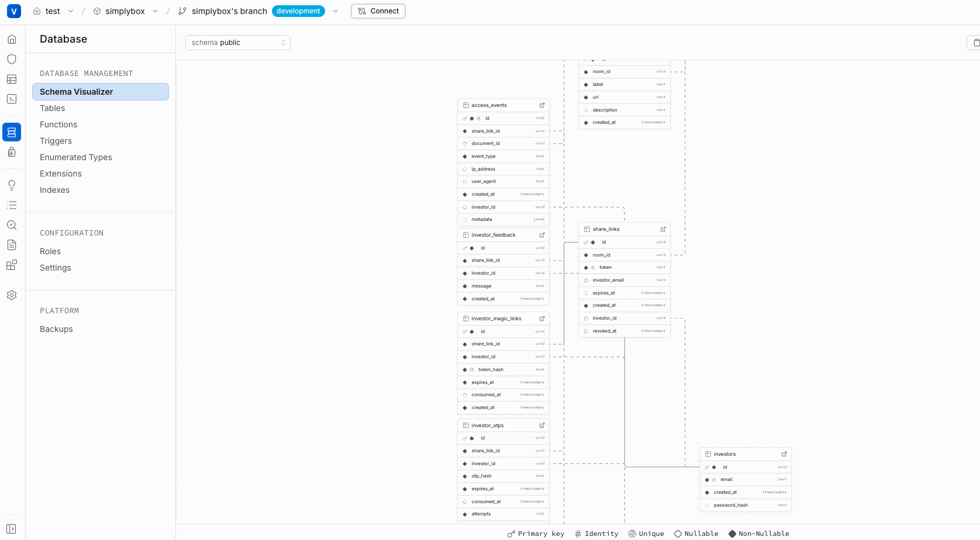
Task: Select the highlighted Database icon in the sidebar
Action: pyautogui.click(x=12, y=132)
